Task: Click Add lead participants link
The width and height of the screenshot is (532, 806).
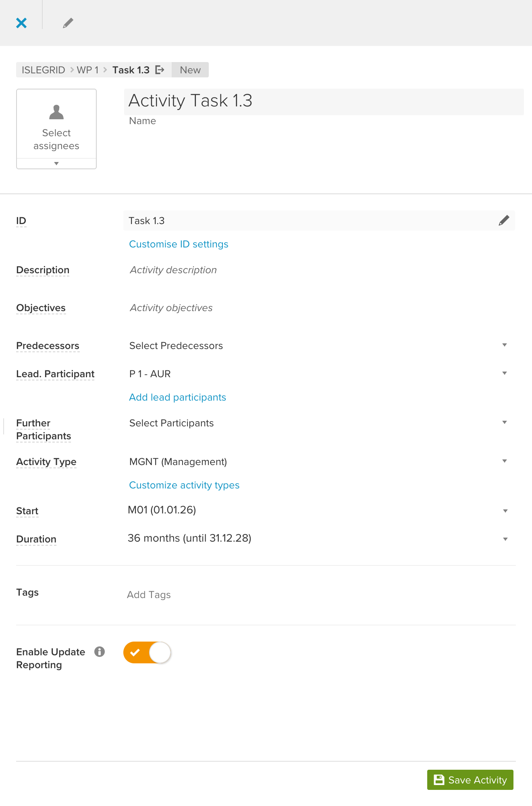Action: pos(177,397)
